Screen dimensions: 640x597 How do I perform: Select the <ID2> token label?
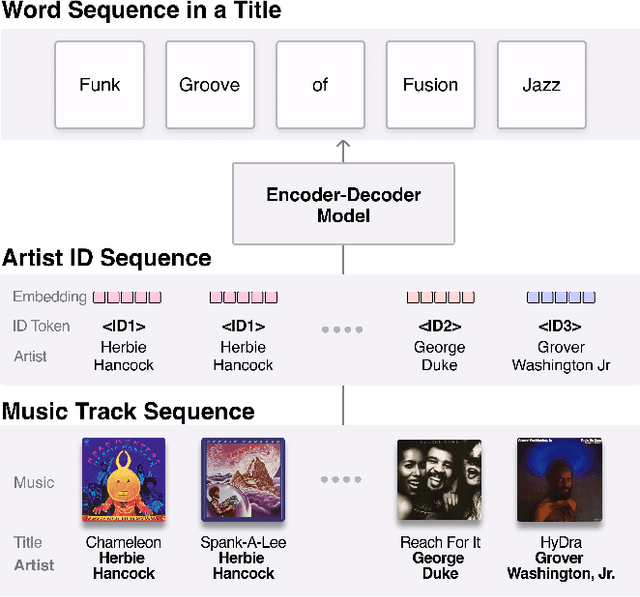440,326
